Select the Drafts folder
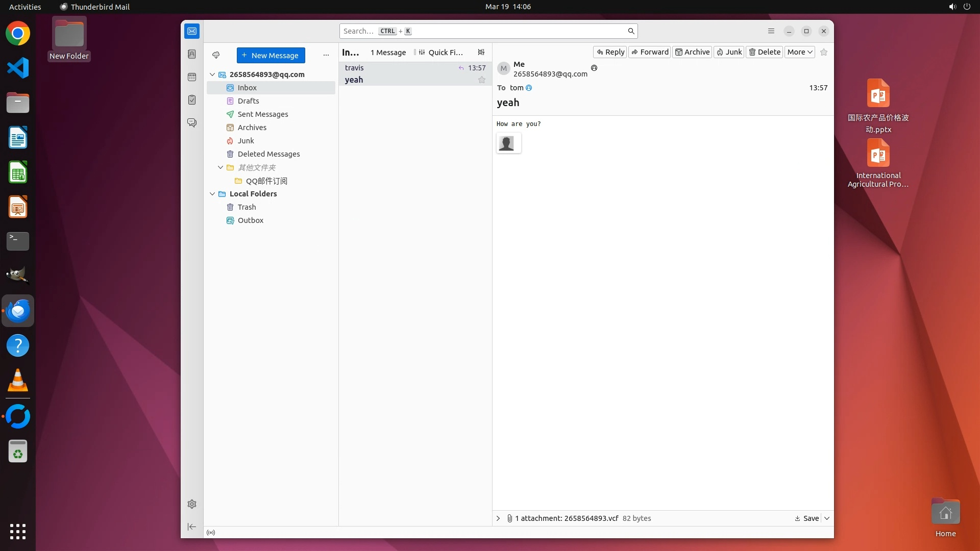980x551 pixels. (248, 101)
